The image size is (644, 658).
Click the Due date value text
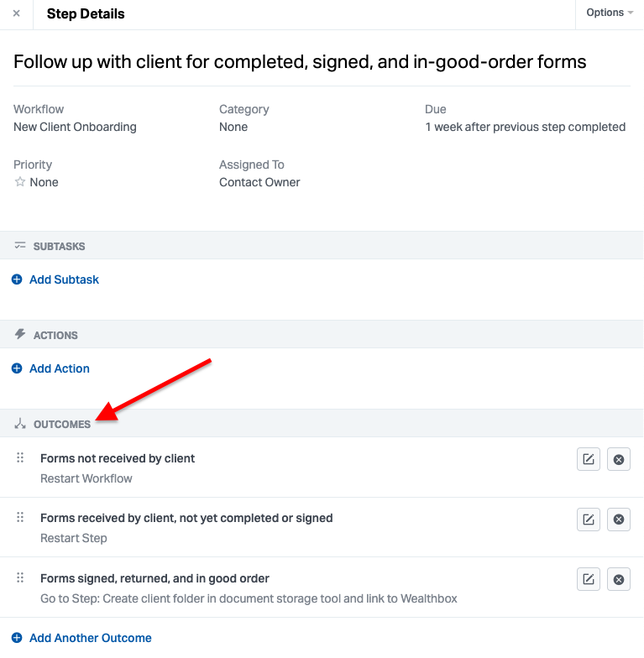click(525, 127)
